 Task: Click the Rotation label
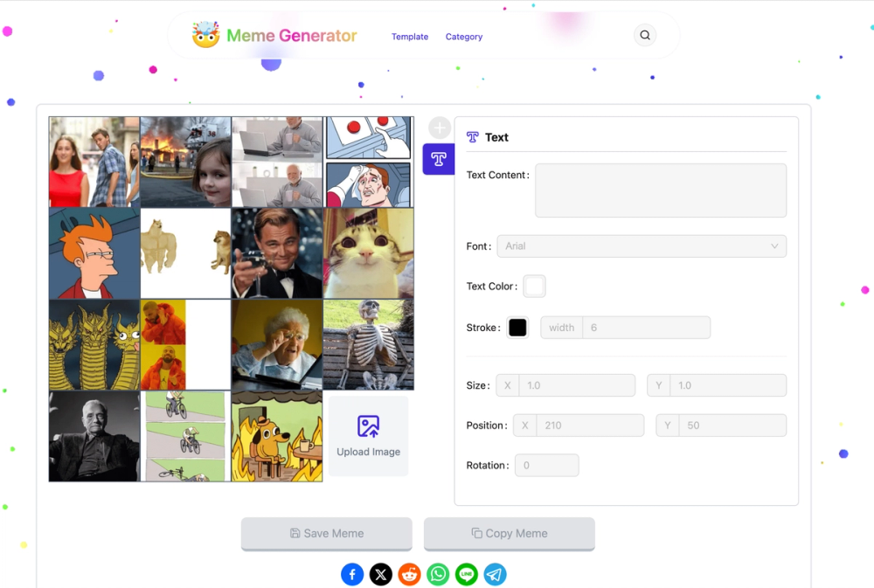pos(488,466)
